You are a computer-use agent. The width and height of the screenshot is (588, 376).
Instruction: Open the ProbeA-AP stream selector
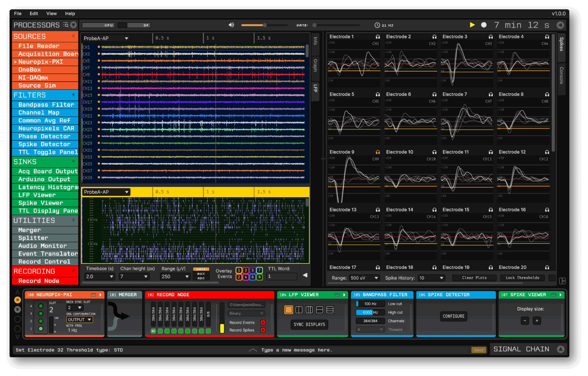106,38
